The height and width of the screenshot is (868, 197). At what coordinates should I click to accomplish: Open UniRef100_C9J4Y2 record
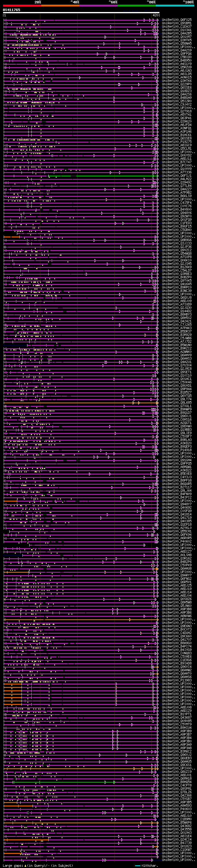tap(177, 104)
